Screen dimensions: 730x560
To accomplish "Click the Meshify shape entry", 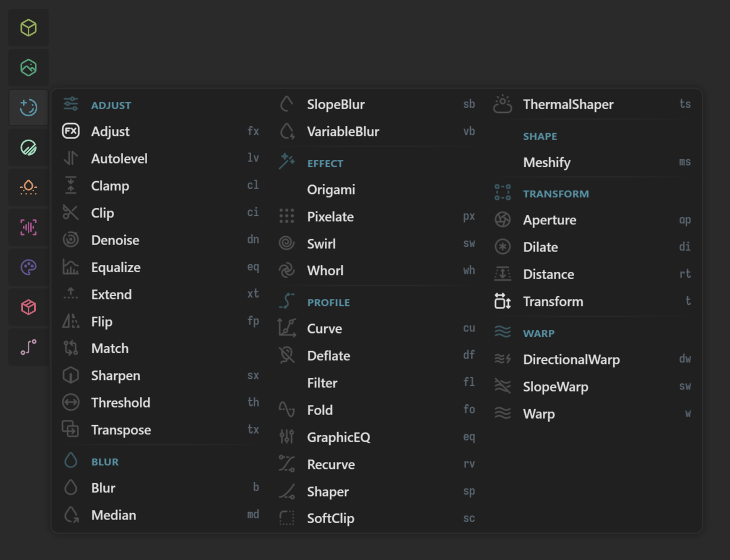I will coord(593,162).
